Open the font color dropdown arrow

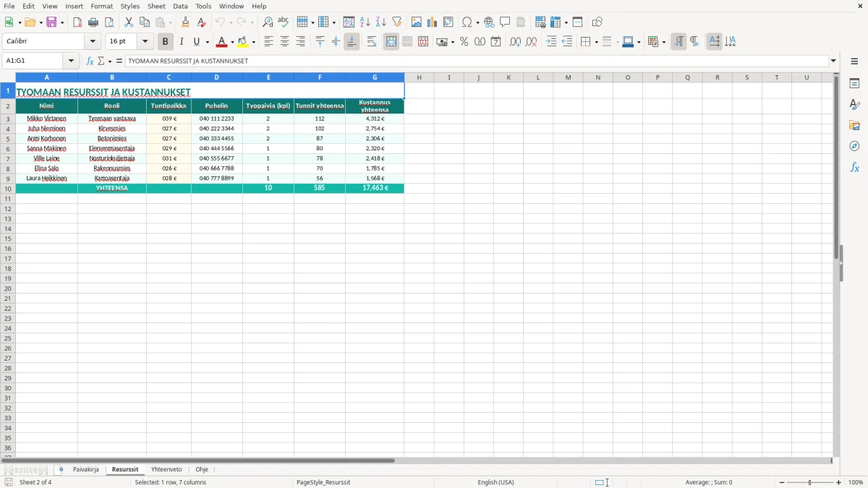tap(232, 42)
